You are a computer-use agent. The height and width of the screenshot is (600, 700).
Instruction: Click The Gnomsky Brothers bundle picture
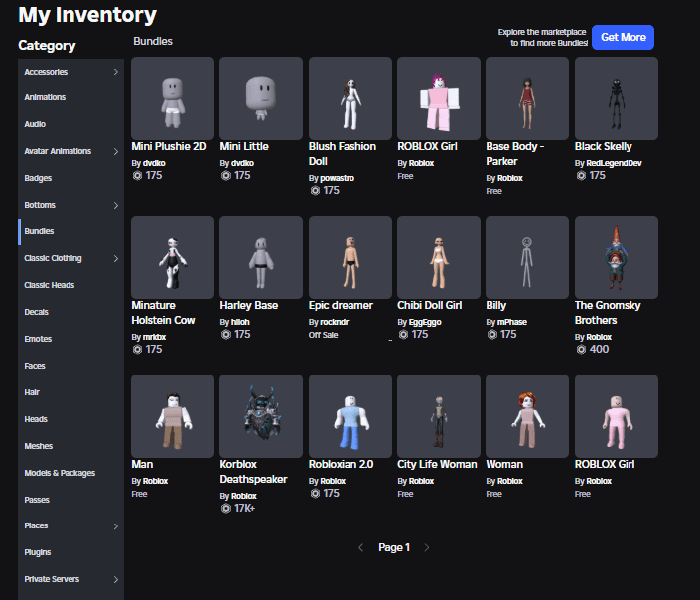click(616, 256)
